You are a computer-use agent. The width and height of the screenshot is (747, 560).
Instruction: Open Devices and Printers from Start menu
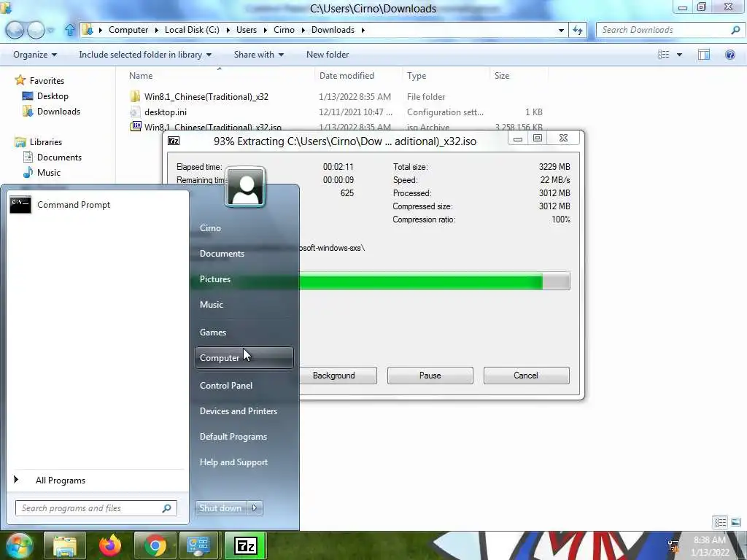tap(244, 411)
